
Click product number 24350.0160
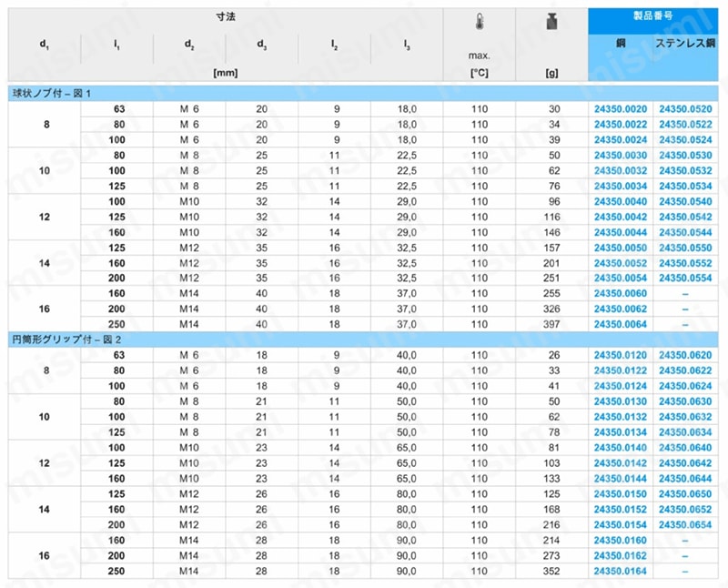click(621, 540)
